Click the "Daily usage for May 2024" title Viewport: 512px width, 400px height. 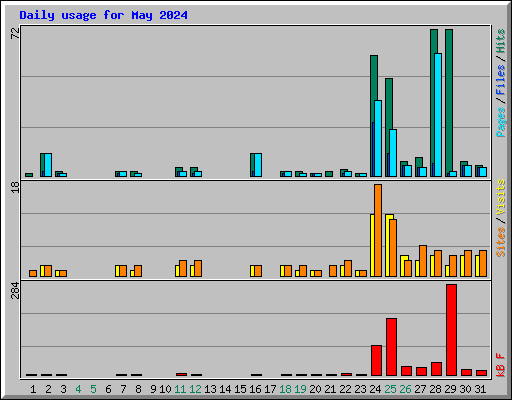103,15
